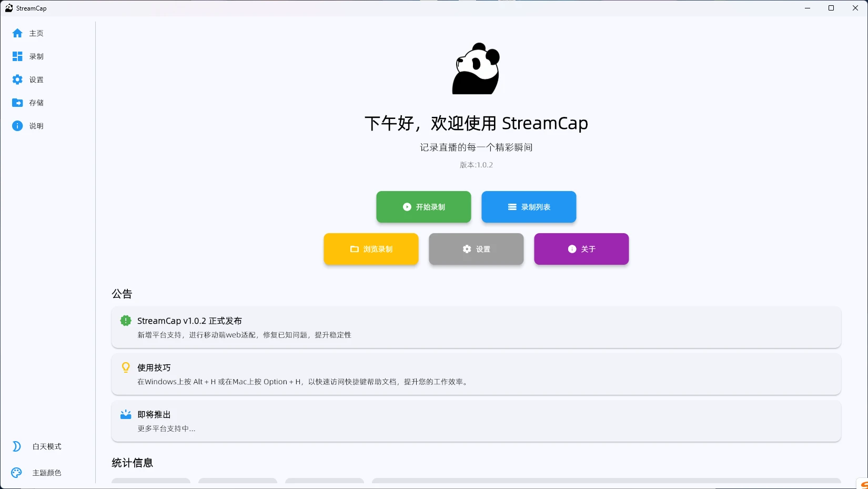
Task: Click the panda logo image
Action: [476, 68]
